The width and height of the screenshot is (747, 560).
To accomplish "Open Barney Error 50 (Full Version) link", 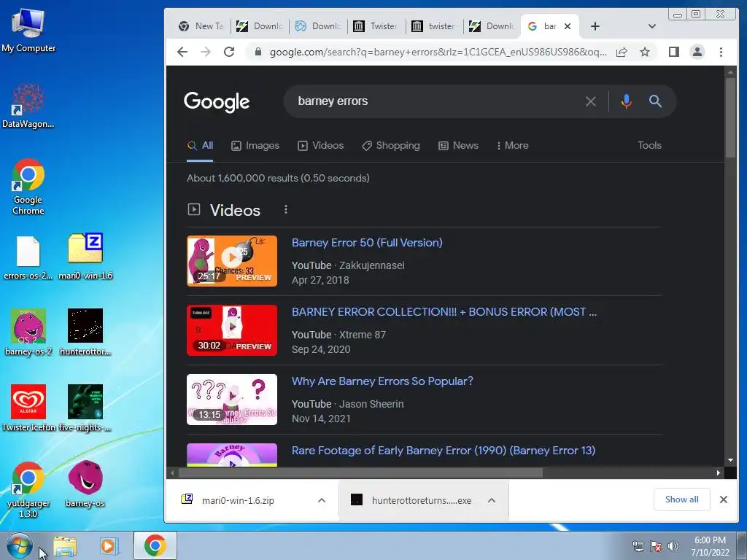I will point(367,243).
